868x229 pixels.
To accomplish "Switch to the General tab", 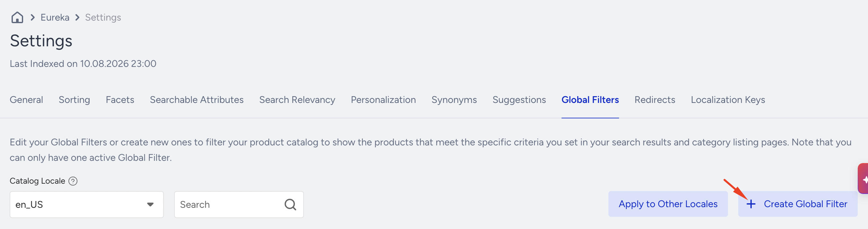I will 26,100.
